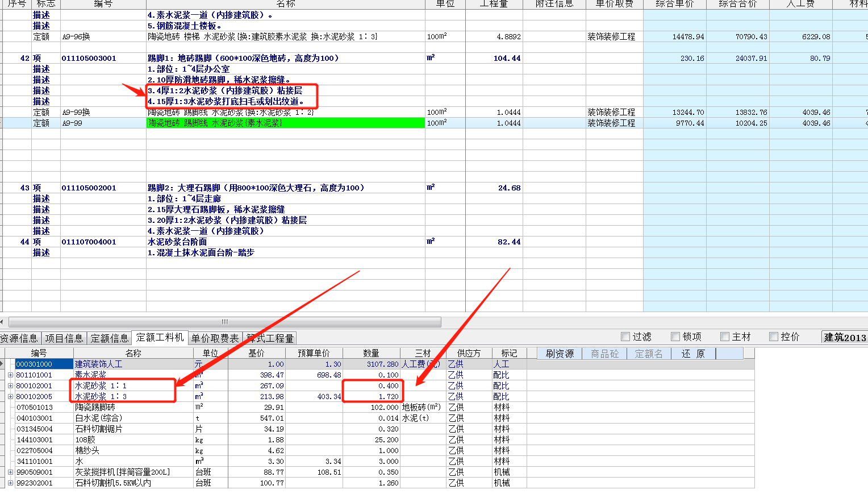Click the 刷资源 button
This screenshot has width=868, height=502.
click(x=560, y=354)
